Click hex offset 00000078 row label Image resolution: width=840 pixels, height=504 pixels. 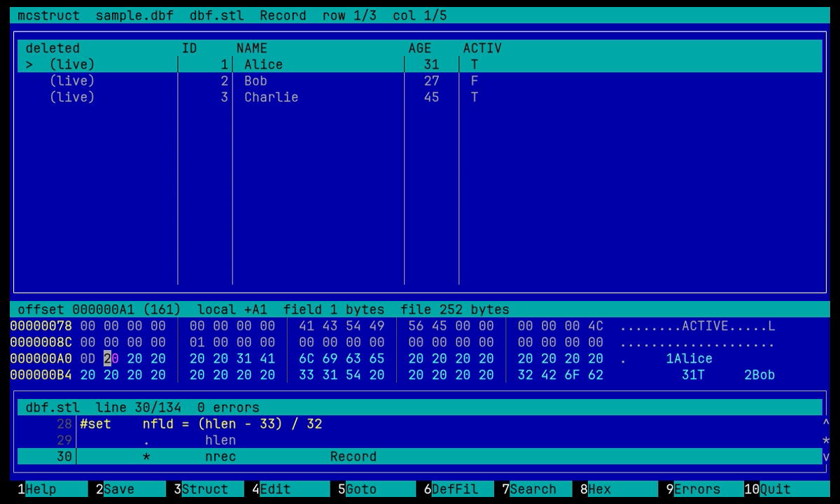(41, 326)
